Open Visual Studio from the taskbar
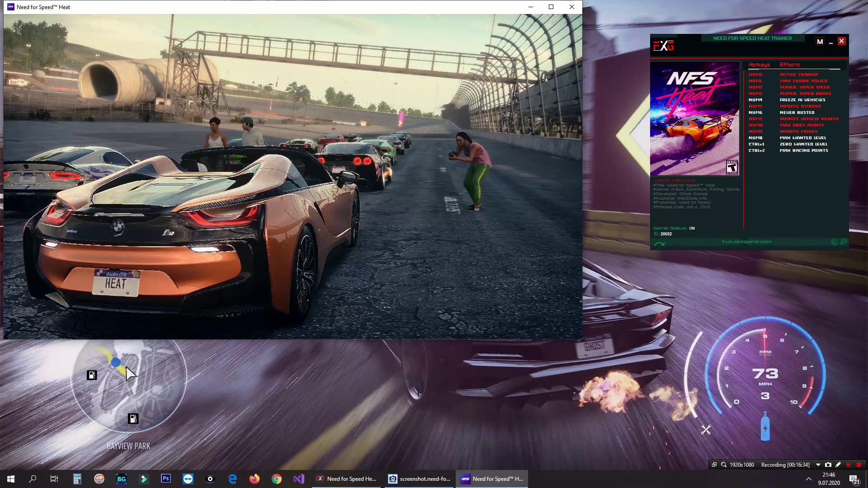868x488 pixels. tap(299, 479)
